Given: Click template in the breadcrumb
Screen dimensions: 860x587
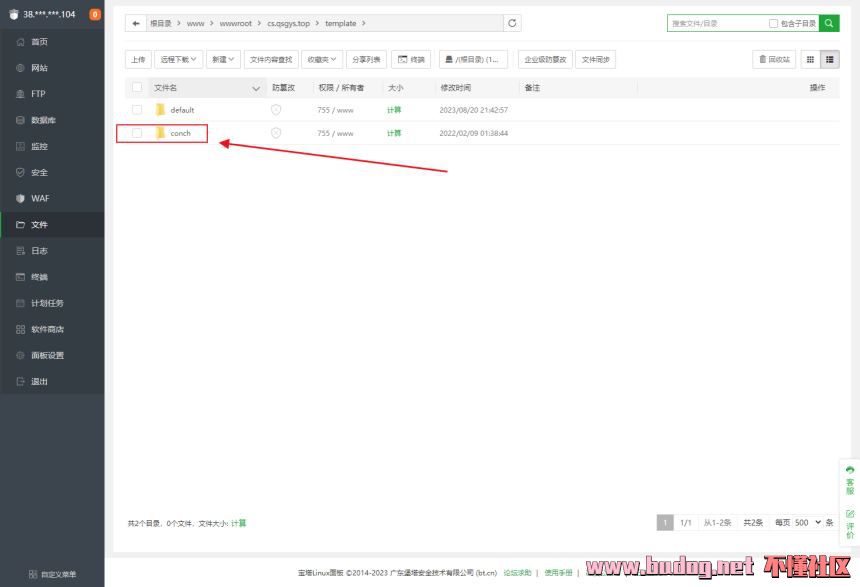Looking at the screenshot, I should pos(341,24).
